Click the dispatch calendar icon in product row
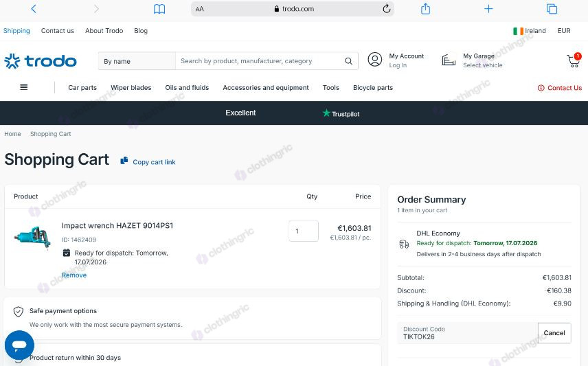This screenshot has width=588, height=366. coord(67,253)
